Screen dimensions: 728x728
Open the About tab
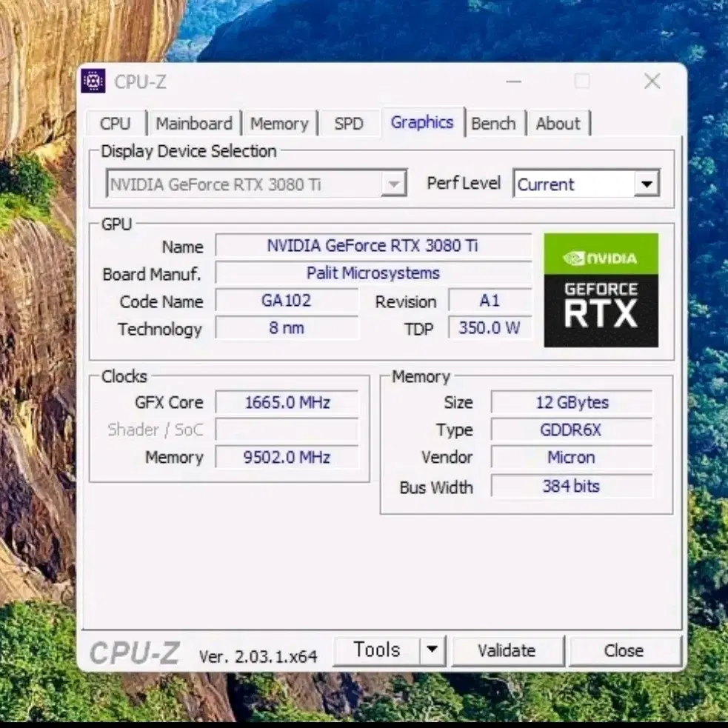point(558,123)
